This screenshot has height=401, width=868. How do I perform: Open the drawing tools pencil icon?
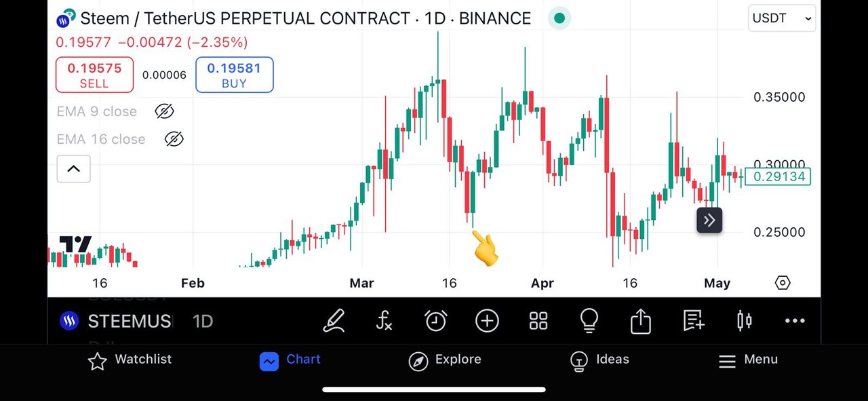pos(334,321)
